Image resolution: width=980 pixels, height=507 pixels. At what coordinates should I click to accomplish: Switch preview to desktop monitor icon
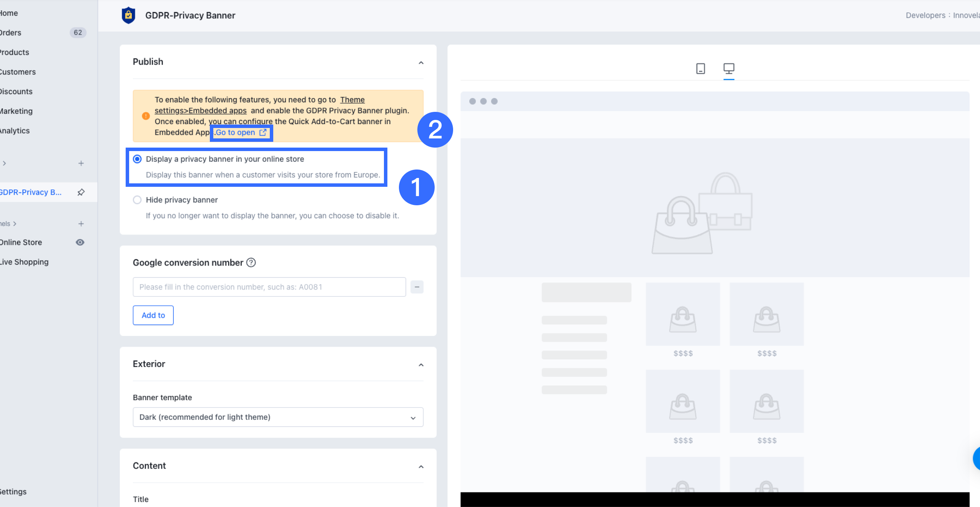click(x=728, y=69)
